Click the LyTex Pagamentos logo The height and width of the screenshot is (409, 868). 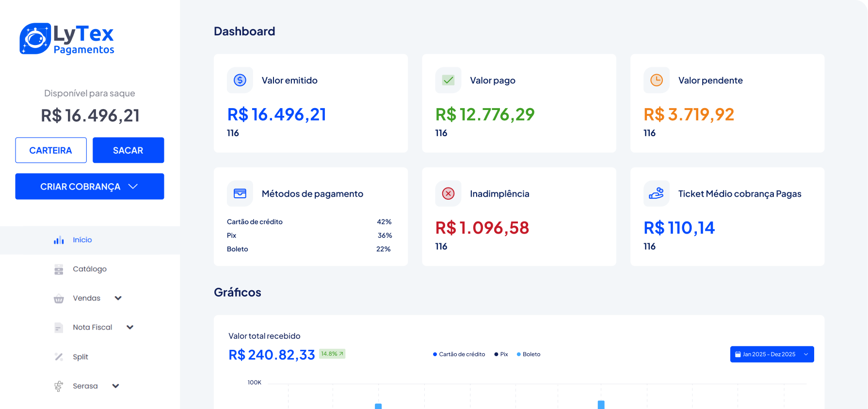(x=67, y=39)
